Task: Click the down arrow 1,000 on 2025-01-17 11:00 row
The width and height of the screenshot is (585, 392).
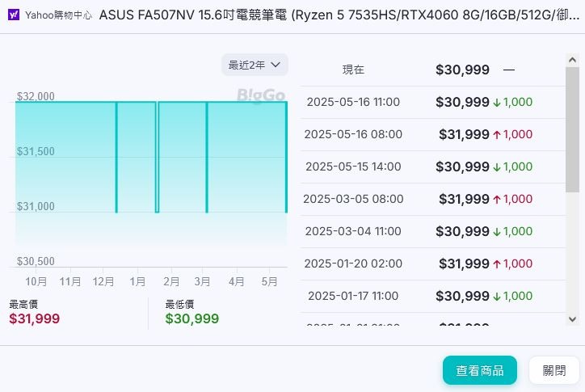Action: click(512, 296)
